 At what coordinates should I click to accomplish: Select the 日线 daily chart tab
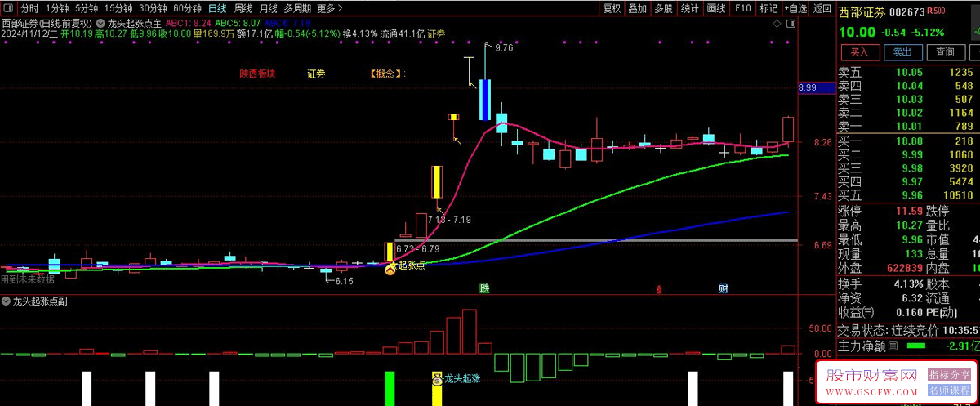tap(217, 8)
